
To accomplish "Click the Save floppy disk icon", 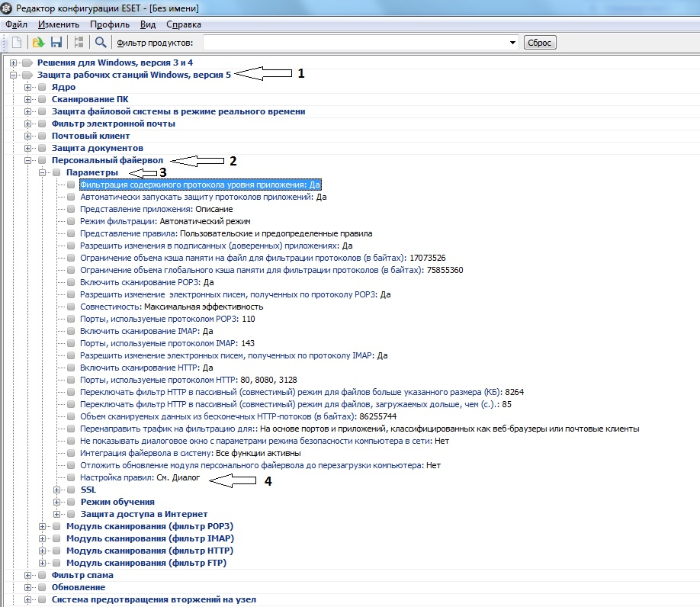I will pos(56,43).
